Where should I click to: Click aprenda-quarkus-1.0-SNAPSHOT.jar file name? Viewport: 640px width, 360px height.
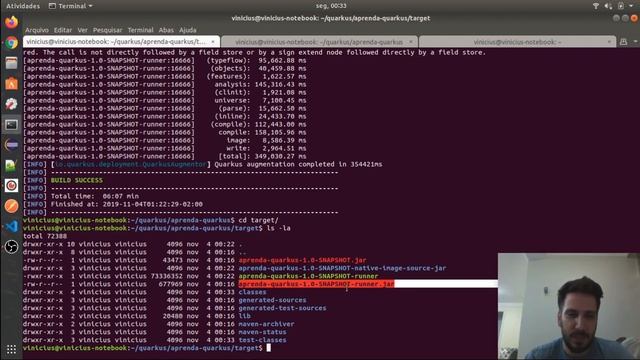[x=302, y=260]
